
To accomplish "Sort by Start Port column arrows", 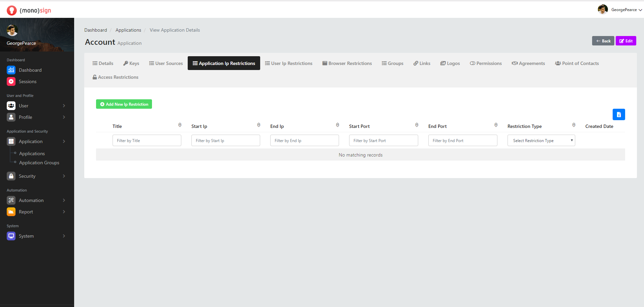I will click(x=417, y=125).
